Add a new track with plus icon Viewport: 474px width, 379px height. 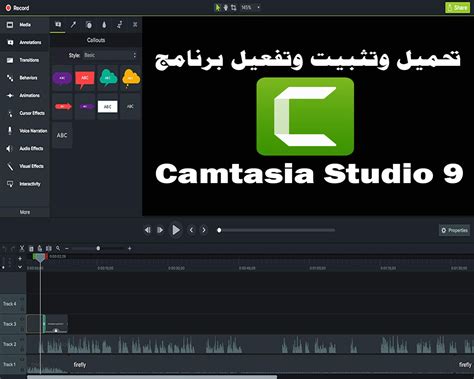tap(20, 258)
